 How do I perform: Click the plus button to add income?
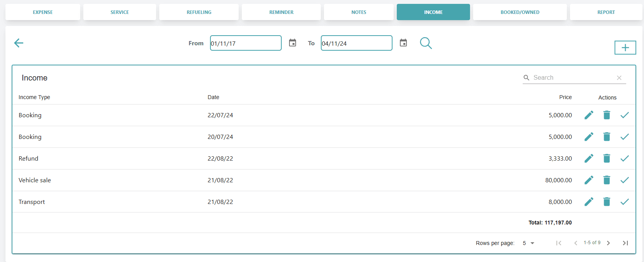pyautogui.click(x=625, y=48)
